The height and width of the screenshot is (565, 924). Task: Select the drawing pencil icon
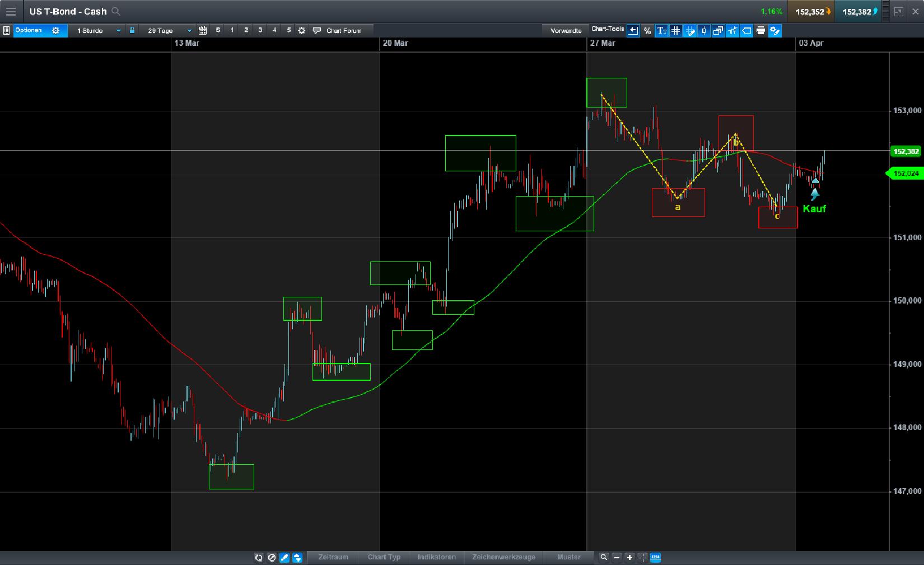pos(285,558)
